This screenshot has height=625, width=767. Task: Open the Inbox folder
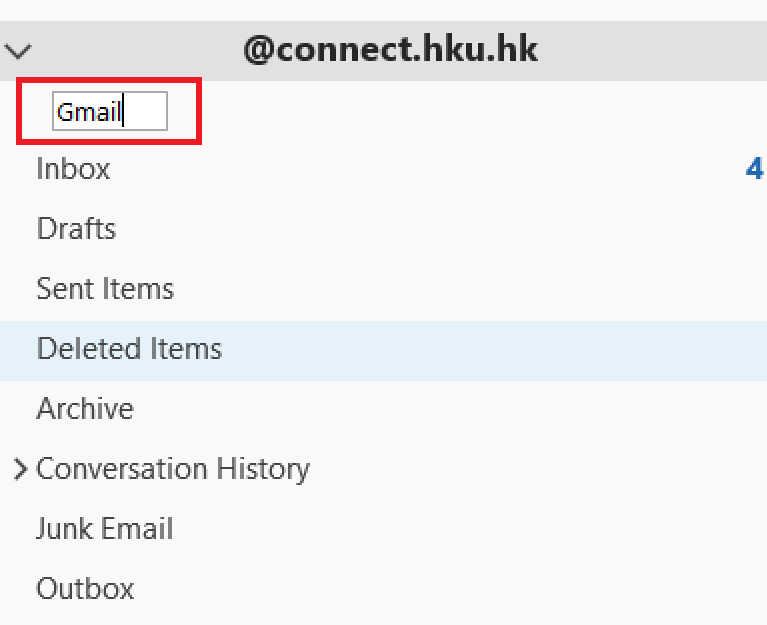point(73,169)
